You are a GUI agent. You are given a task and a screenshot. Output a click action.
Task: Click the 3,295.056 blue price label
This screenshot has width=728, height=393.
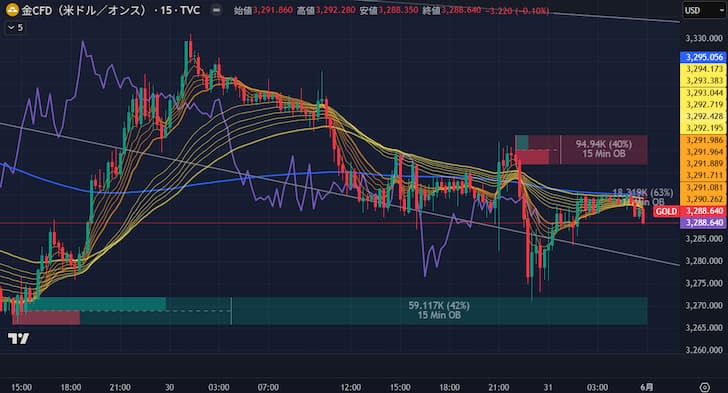pyautogui.click(x=704, y=57)
